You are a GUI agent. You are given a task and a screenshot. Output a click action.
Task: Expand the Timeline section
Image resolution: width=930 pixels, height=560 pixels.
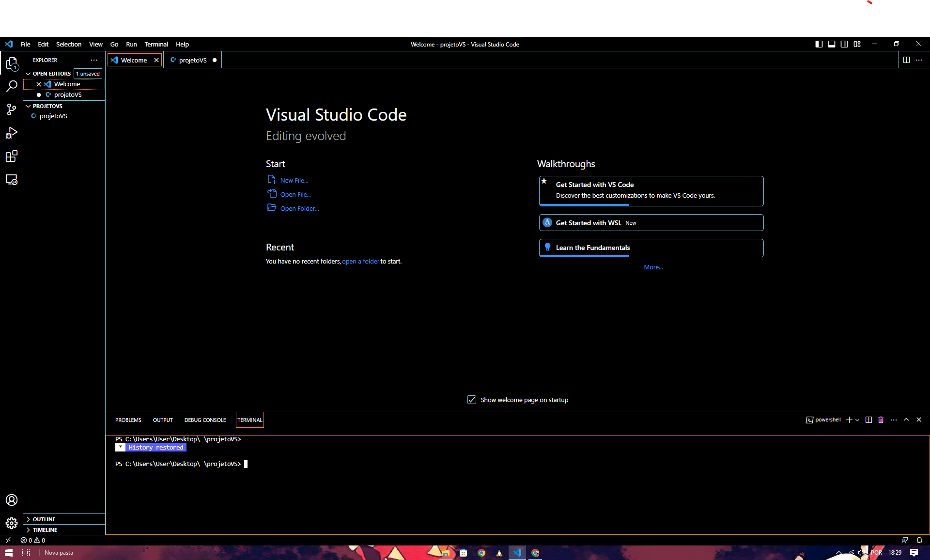pos(64,530)
